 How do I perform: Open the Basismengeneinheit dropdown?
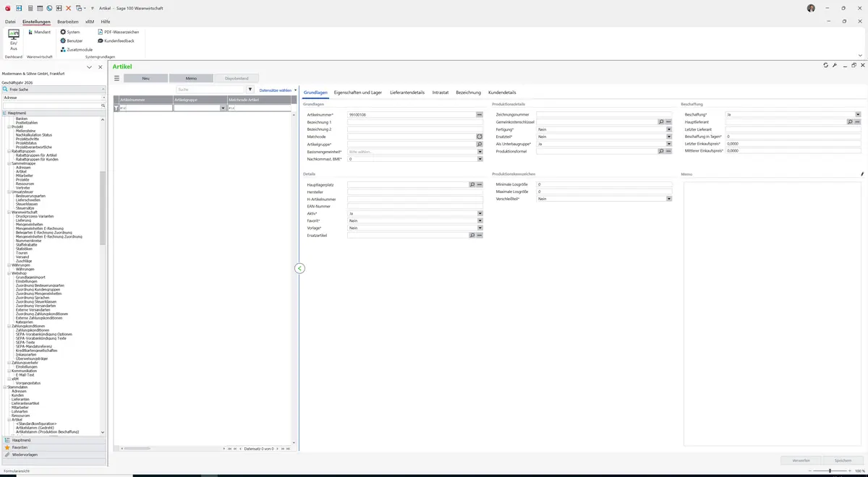480,152
